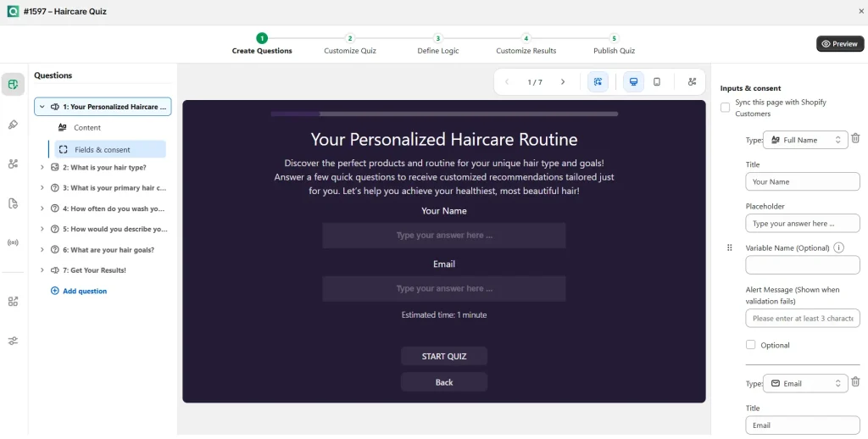Click the START QUIZ button
Viewport: 868px width, 439px height.
pyautogui.click(x=444, y=356)
